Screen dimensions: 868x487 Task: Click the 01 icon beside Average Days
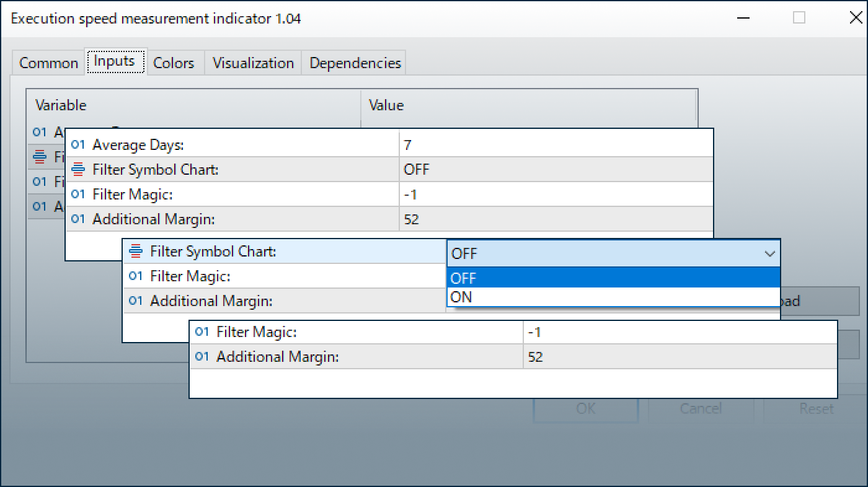point(77,145)
